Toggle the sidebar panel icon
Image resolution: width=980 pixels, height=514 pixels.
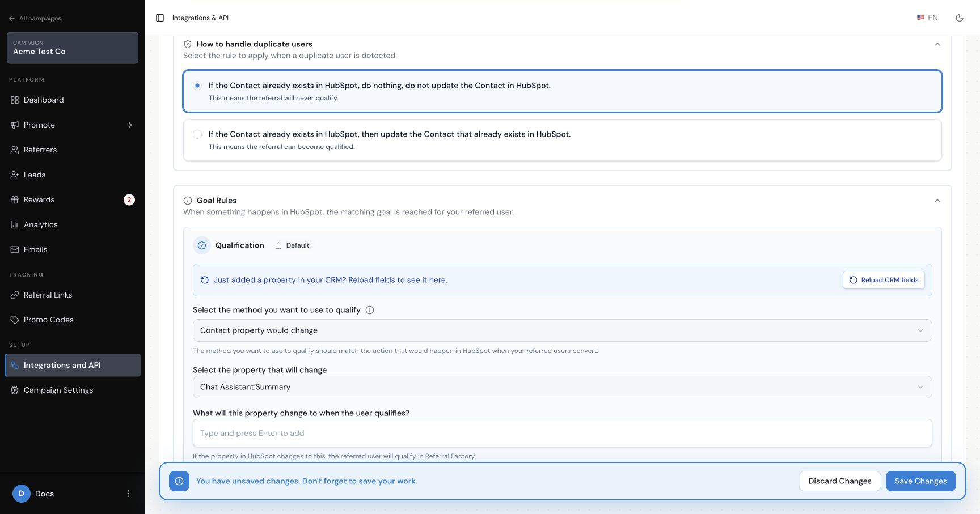pyautogui.click(x=160, y=18)
